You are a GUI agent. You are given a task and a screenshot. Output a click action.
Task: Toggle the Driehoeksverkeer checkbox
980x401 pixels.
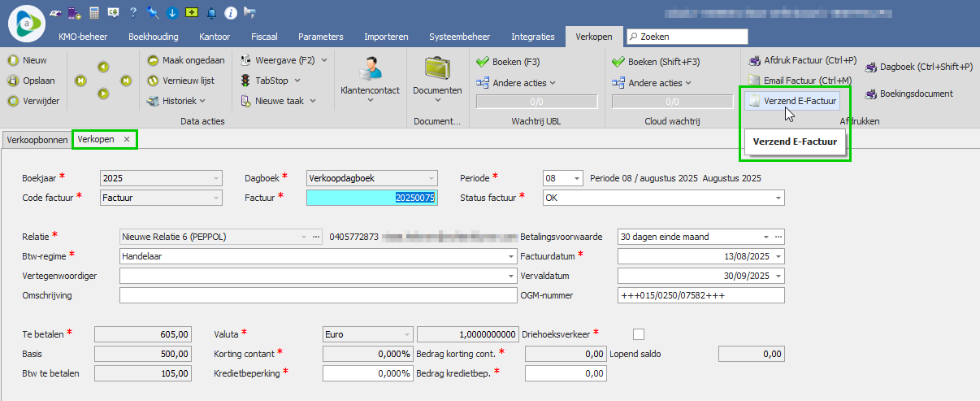coord(639,333)
